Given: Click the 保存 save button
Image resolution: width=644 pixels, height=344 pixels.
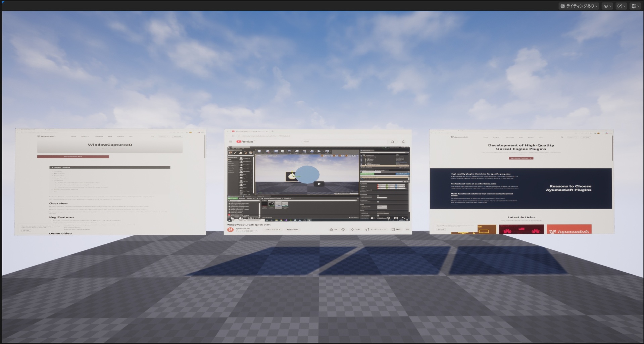Looking at the screenshot, I should pos(396,229).
